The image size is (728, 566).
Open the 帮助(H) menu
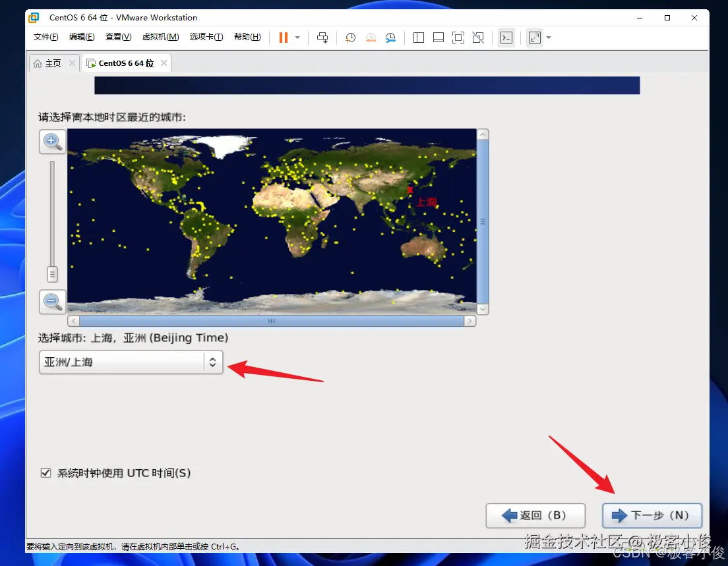coord(247,37)
